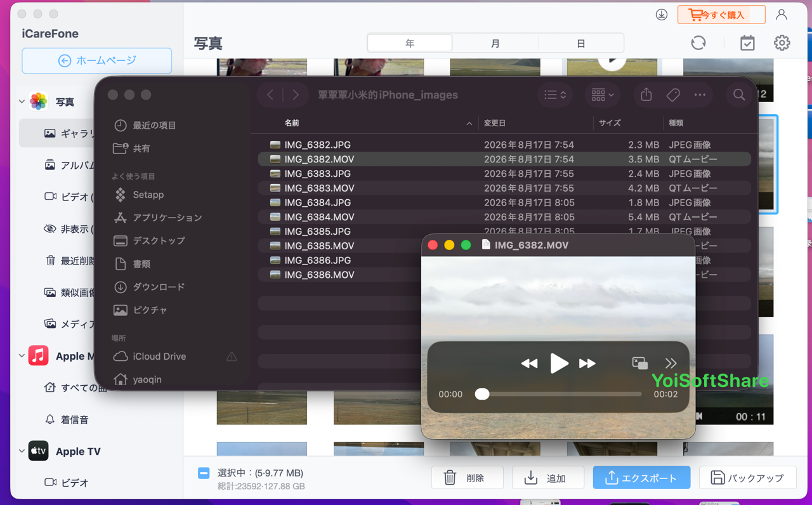Click the エクスポート export button
Viewport: 812px width, 505px height.
click(x=641, y=478)
